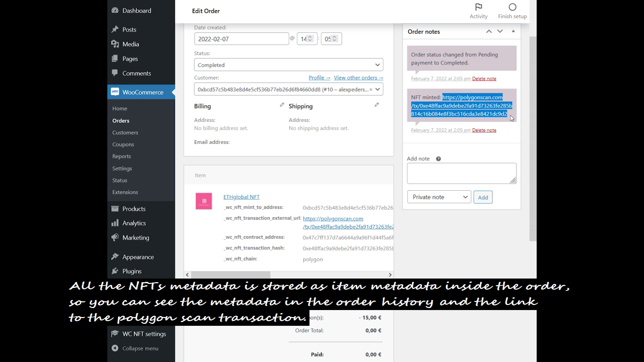Click the WC NFT settings icon
Viewport: 644px width, 362px height.
point(115,334)
